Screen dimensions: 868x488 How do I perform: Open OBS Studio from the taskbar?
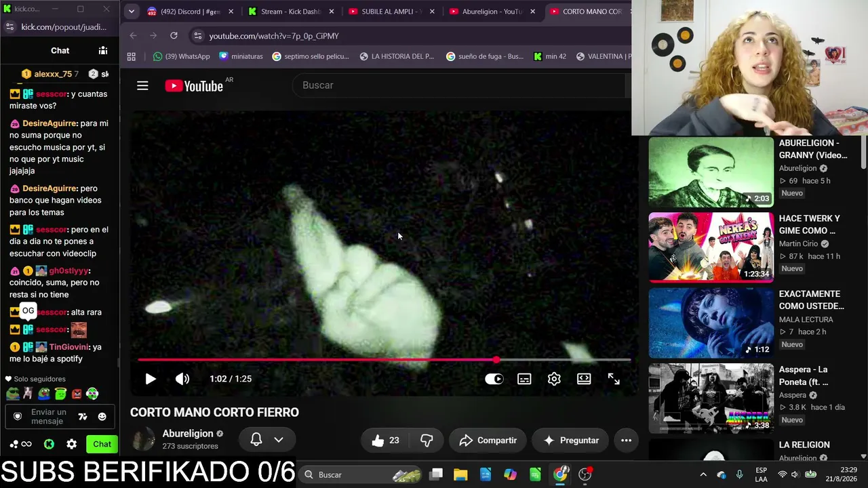click(x=585, y=474)
